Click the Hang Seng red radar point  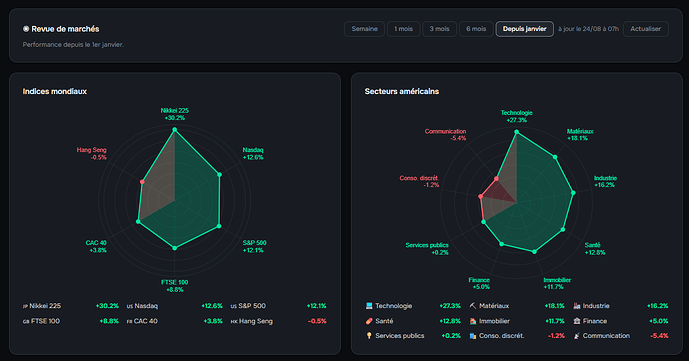142,182
